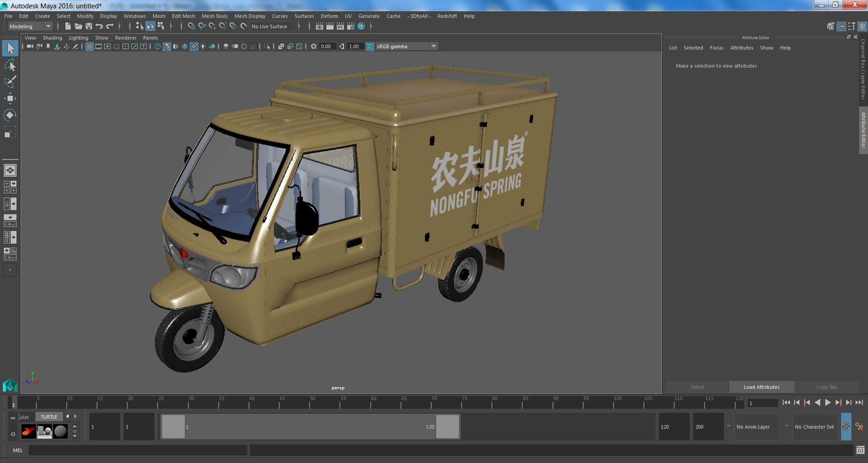Play animation forwards
The image size is (868, 463).
(x=828, y=402)
